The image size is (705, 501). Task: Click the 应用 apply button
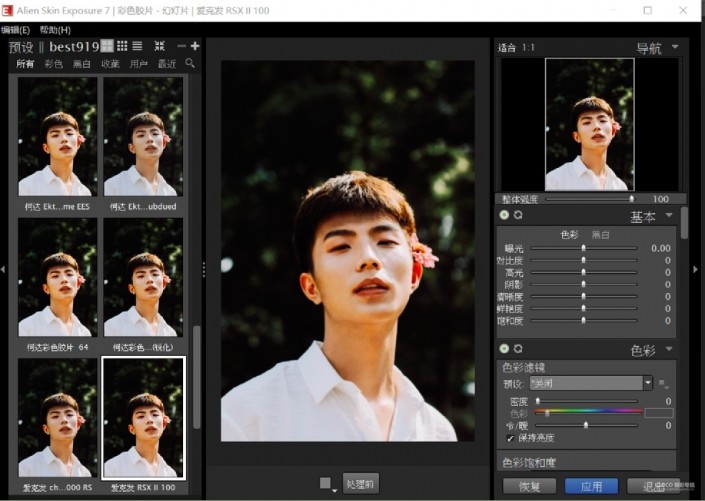[x=591, y=487]
